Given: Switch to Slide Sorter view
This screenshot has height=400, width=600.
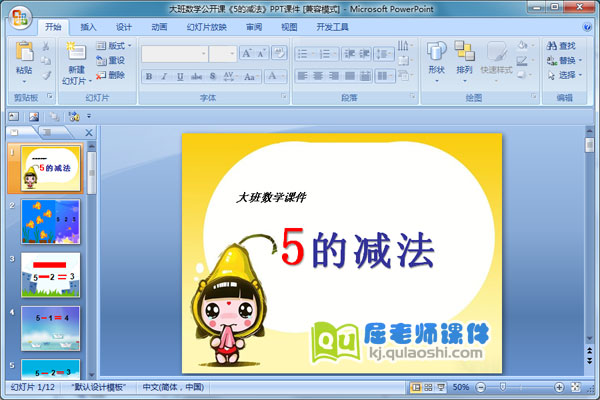Looking at the screenshot, I should [x=428, y=387].
